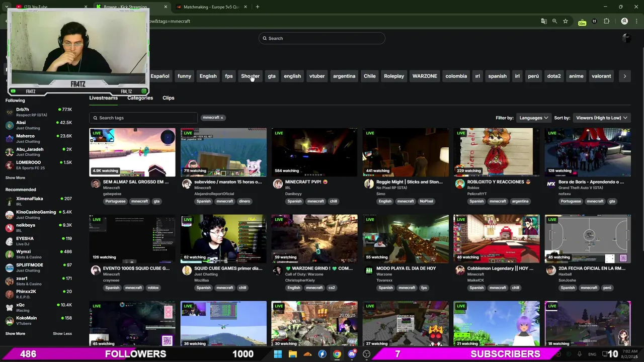The width and height of the screenshot is (644, 362).
Task: Expand Following list with Show More
Action: pyautogui.click(x=15, y=177)
